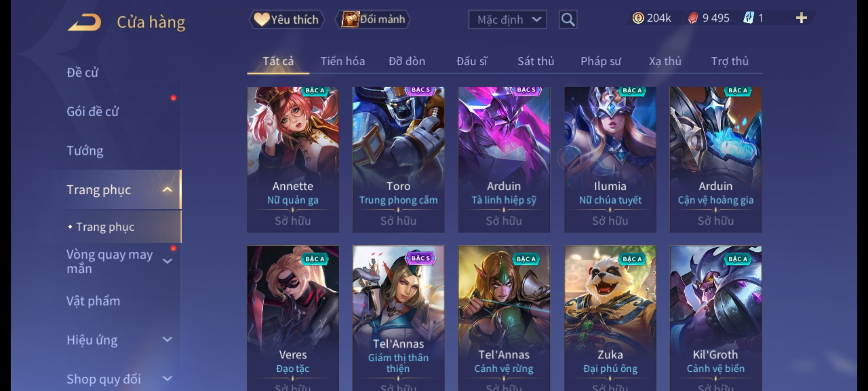The image size is (868, 391).
Task: Select the Xạ thủ category tab
Action: pos(665,61)
